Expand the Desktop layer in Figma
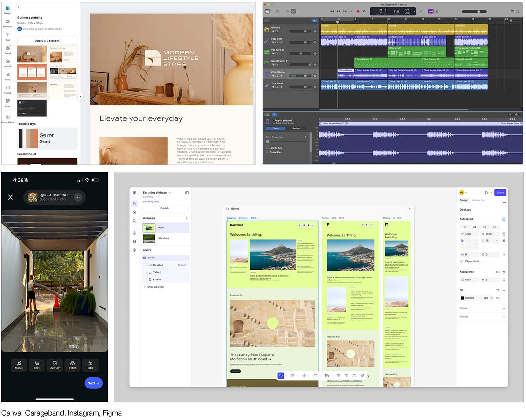This screenshot has width=526, height=420. [147, 265]
